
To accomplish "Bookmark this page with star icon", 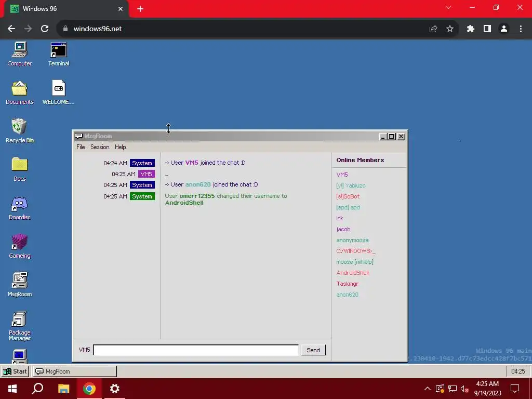I will pos(450,29).
